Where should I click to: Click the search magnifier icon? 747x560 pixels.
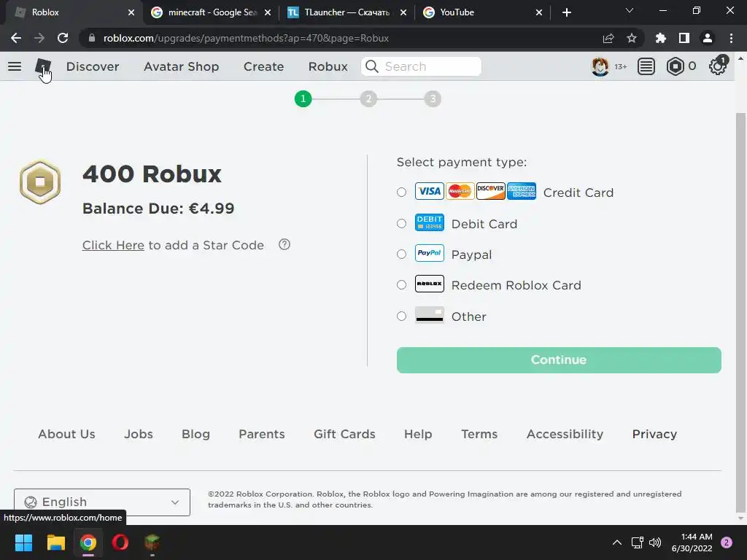[372, 66]
